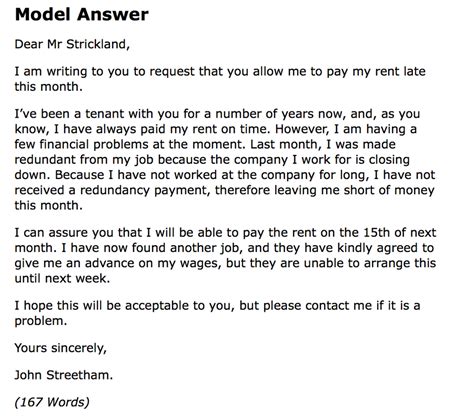Click the closing Yours sincerely

(x=61, y=348)
